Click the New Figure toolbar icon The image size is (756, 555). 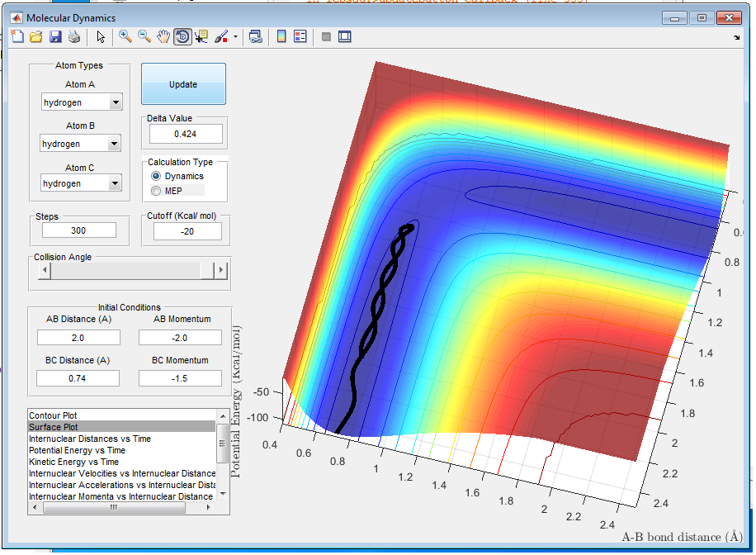(x=17, y=36)
